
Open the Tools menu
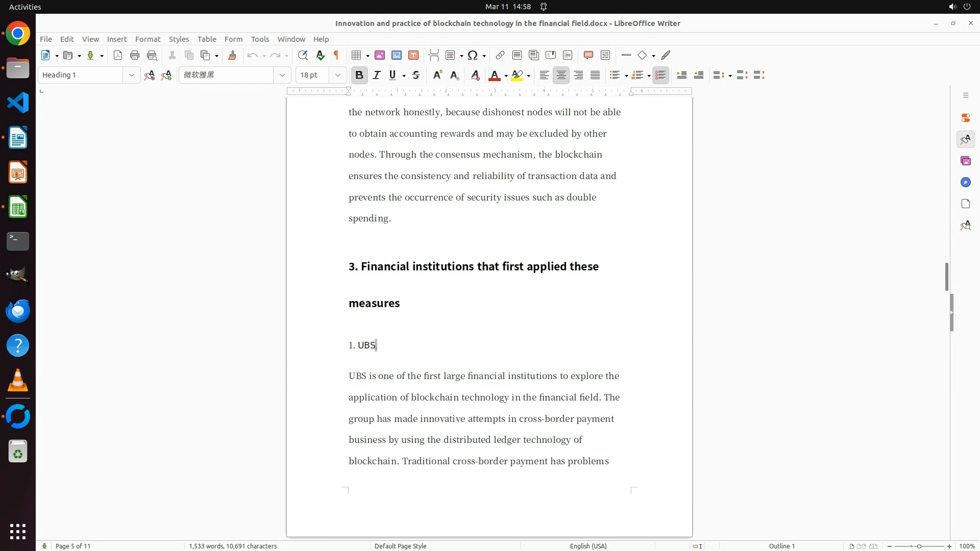[260, 39]
